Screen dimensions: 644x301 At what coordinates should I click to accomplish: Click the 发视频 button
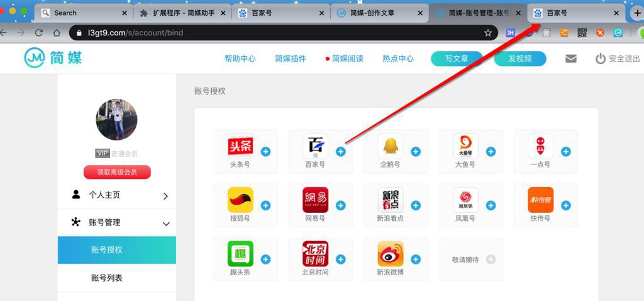520,59
